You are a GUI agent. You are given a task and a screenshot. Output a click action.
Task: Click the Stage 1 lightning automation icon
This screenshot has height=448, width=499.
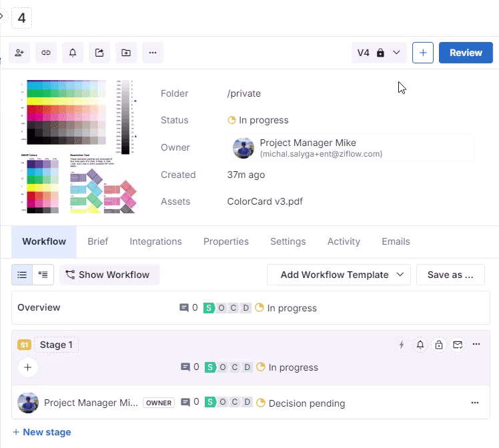click(x=402, y=345)
